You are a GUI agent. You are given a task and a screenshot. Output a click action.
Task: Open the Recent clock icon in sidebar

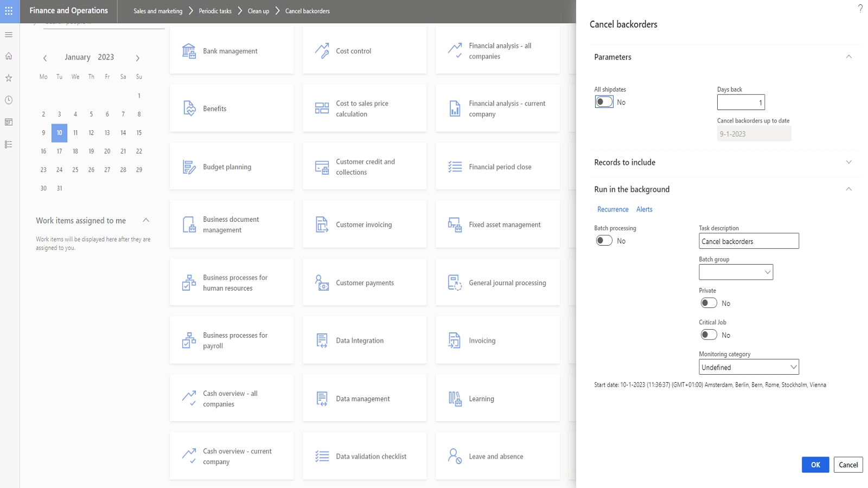(9, 100)
